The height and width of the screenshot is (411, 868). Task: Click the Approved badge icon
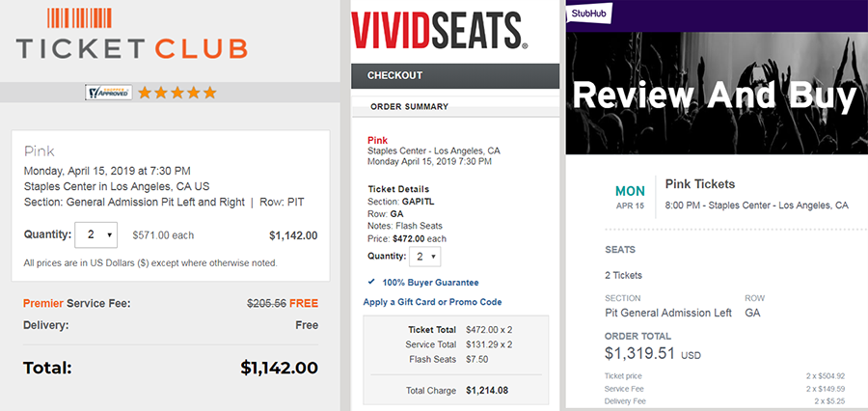tap(108, 93)
